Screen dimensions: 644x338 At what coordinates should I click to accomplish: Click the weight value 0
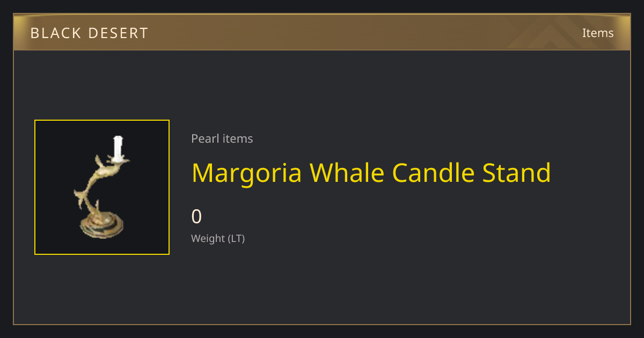pos(196,216)
